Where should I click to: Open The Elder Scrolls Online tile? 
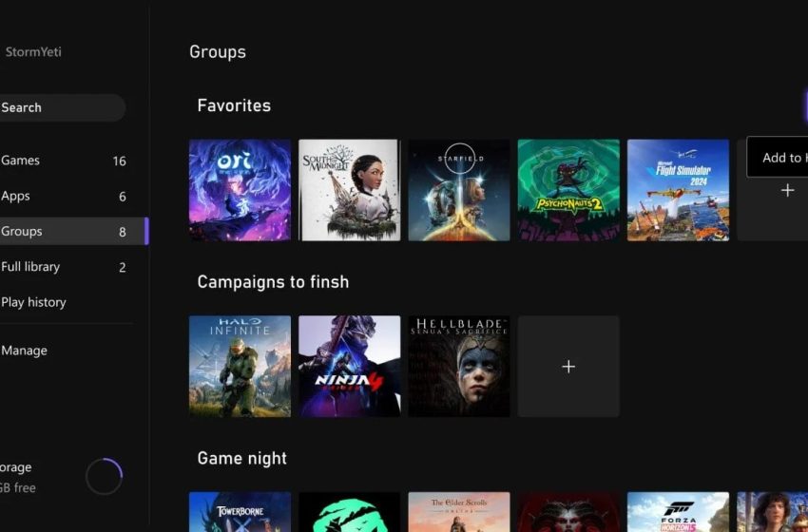[x=459, y=512]
